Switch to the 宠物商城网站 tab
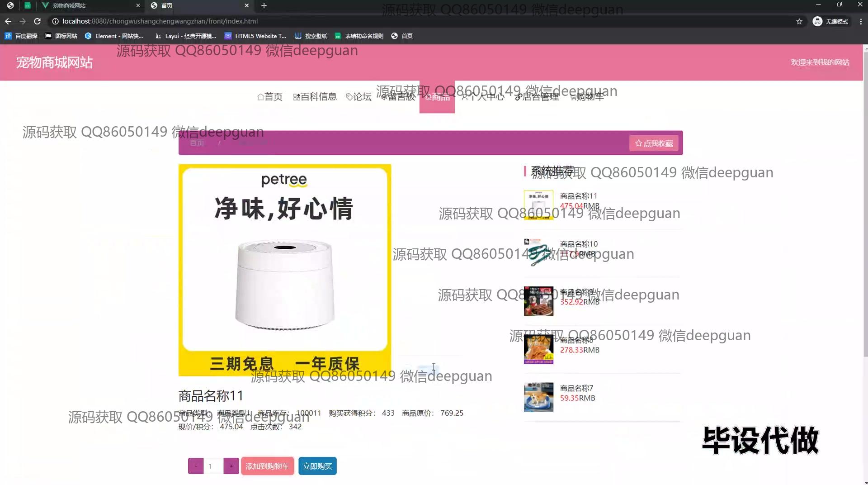The image size is (868, 485). pyautogui.click(x=90, y=5)
